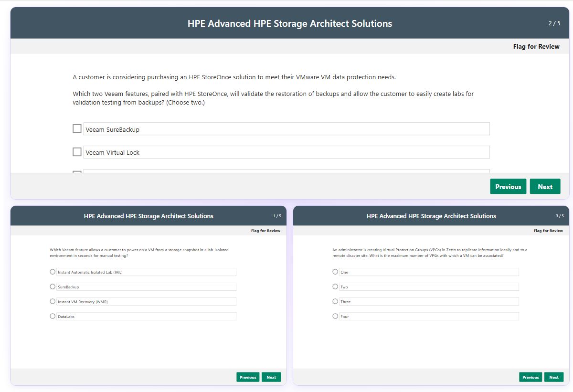Screen dimensions: 573x392
Task: Select the Four radio button
Action: [335, 316]
